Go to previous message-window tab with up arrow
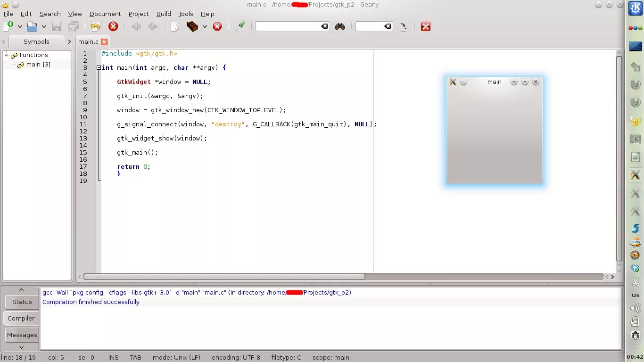 [x=21, y=289]
